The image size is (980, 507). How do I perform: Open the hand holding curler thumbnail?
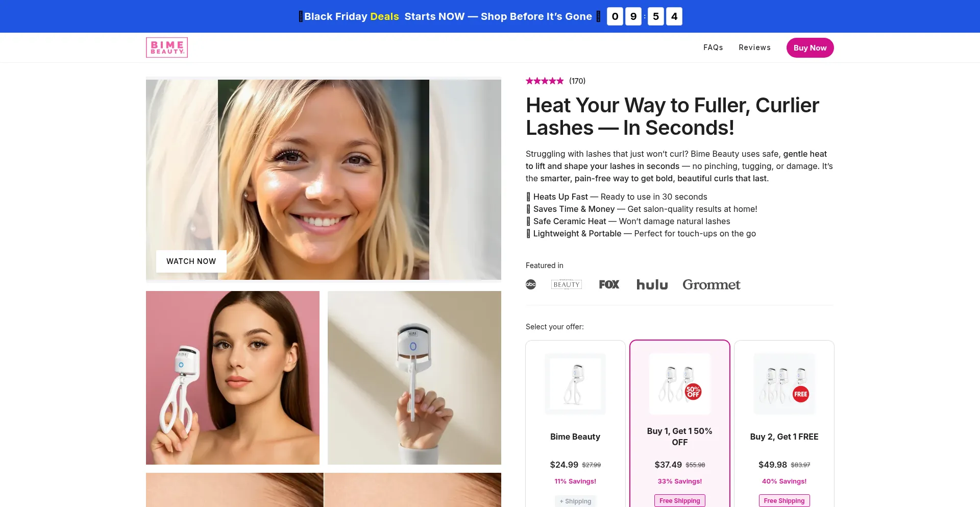tap(414, 378)
